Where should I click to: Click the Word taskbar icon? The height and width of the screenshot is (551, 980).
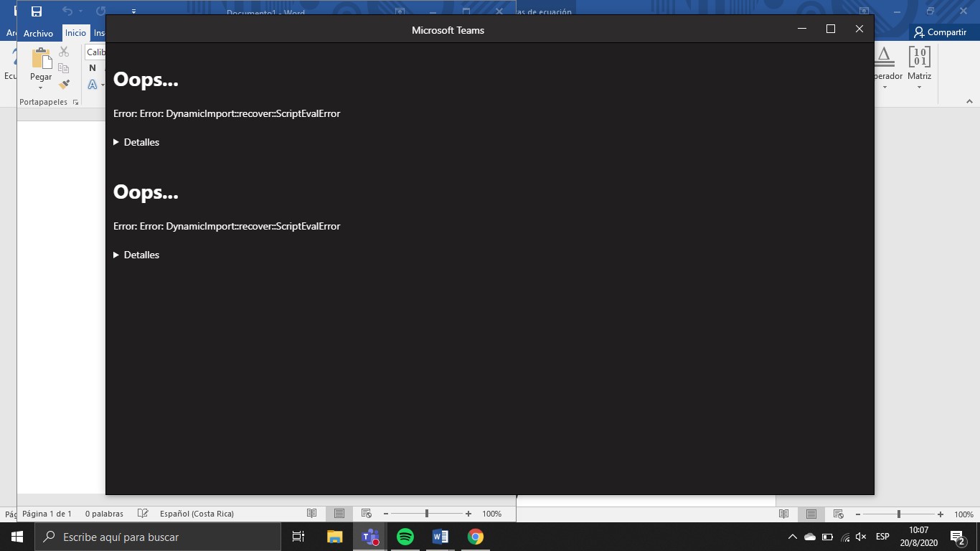[440, 537]
